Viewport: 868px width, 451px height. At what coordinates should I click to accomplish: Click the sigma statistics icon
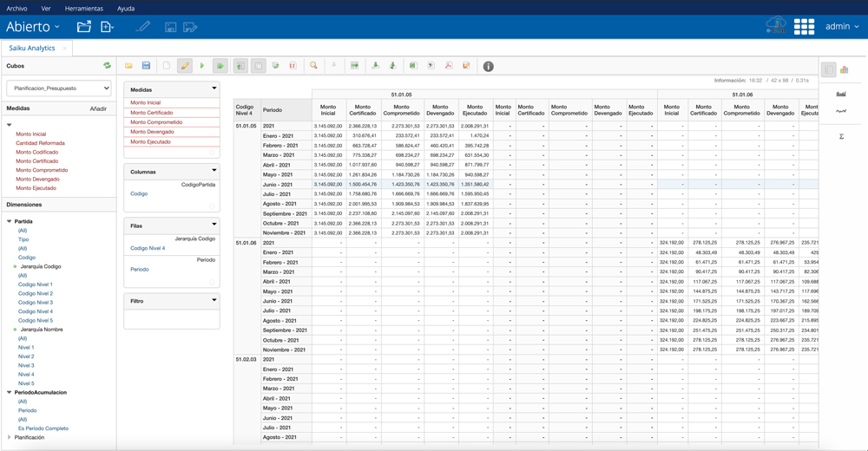(x=841, y=136)
